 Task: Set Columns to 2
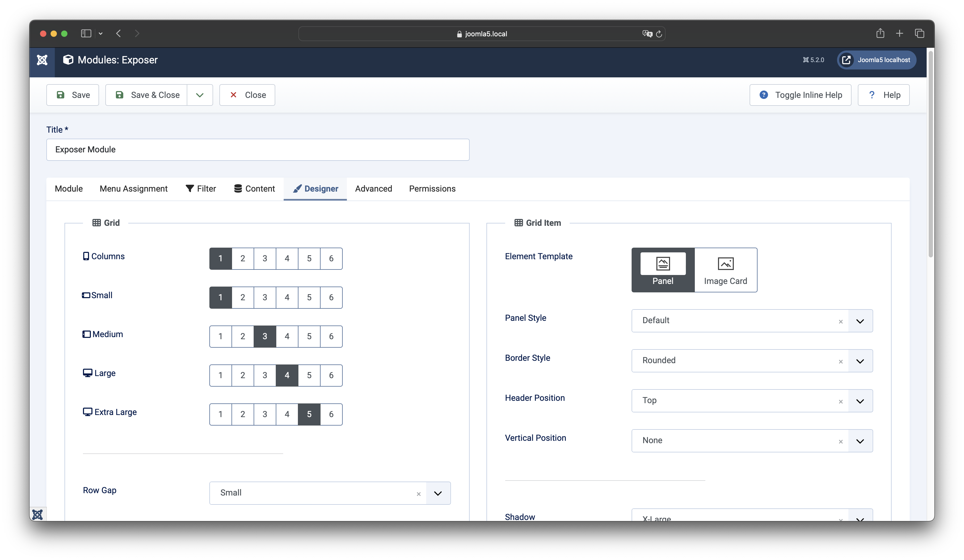[x=243, y=258]
